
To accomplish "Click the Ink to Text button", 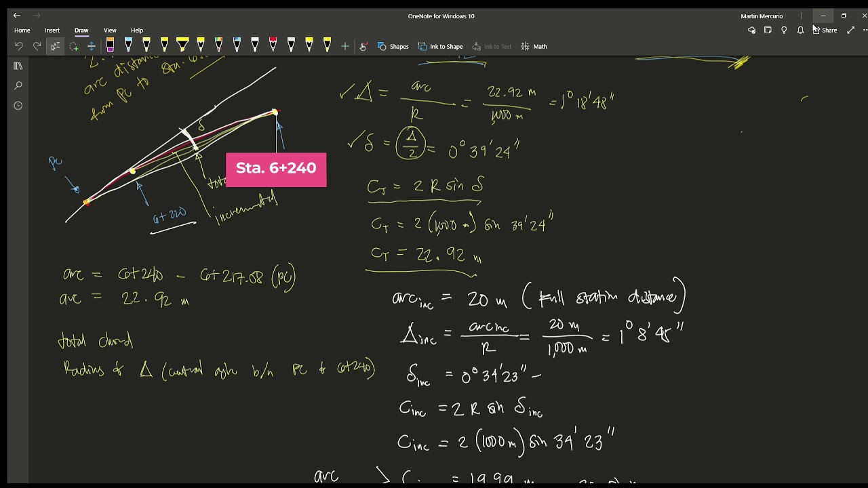I will 492,46.
